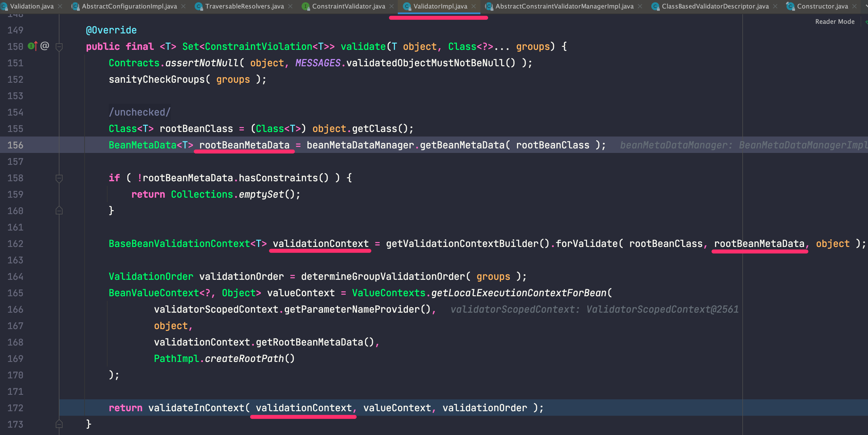This screenshot has width=868, height=435.
Task: Open the Constructor.java tab
Action: click(x=822, y=6)
